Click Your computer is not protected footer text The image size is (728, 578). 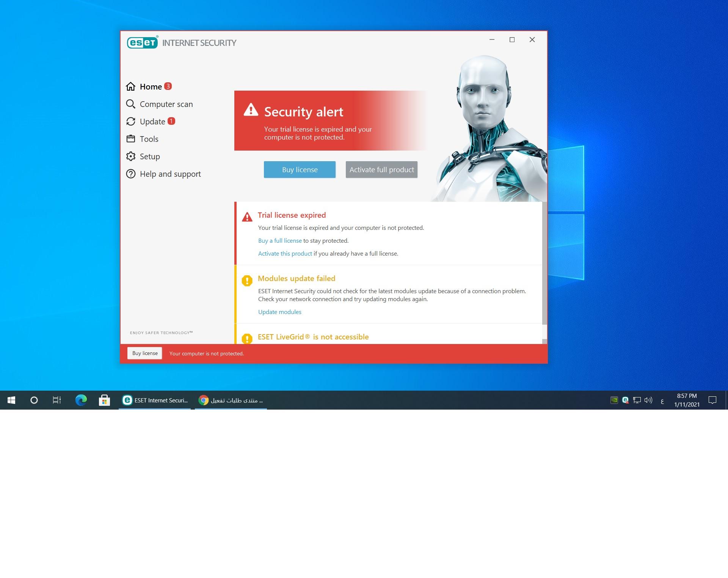pos(207,353)
